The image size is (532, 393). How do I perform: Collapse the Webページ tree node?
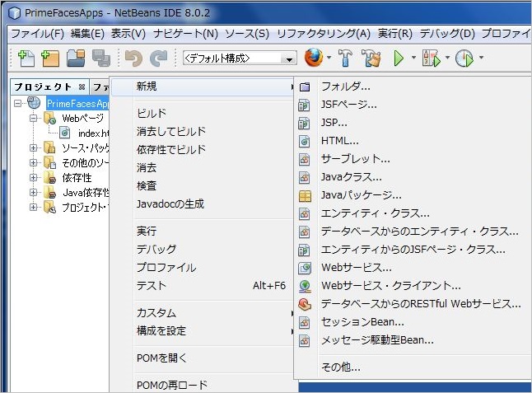click(33, 118)
